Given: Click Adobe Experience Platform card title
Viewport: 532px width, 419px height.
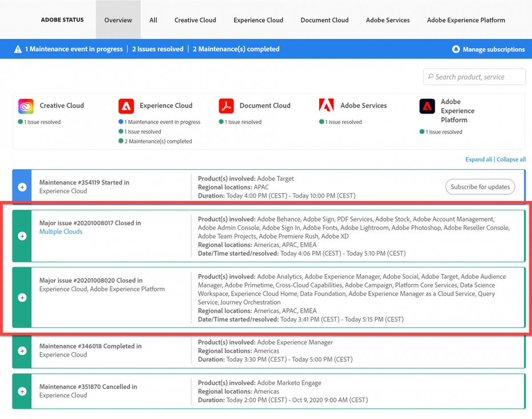Looking at the screenshot, I should (x=458, y=111).
